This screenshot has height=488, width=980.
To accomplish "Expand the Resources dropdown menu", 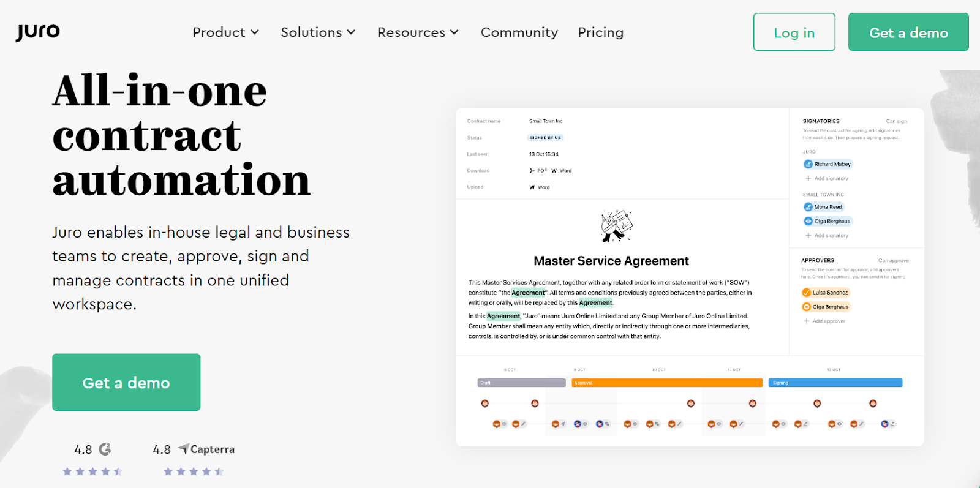I will tap(418, 32).
